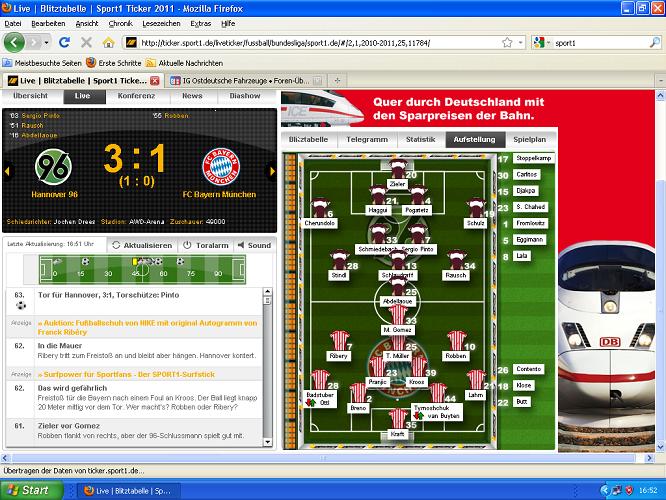Screen dimensions: 666x500
Task: Open the Diashow tab
Action: pos(245,96)
